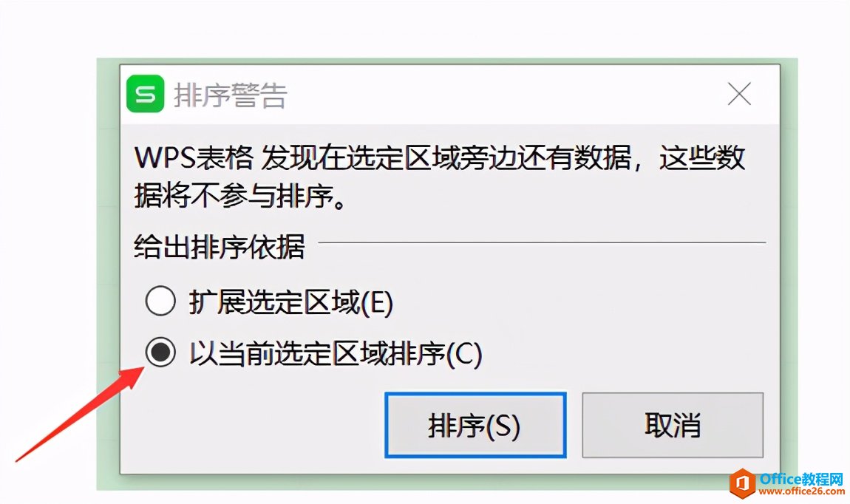Select the 扩展选定区域(E) radio circle

point(160,301)
